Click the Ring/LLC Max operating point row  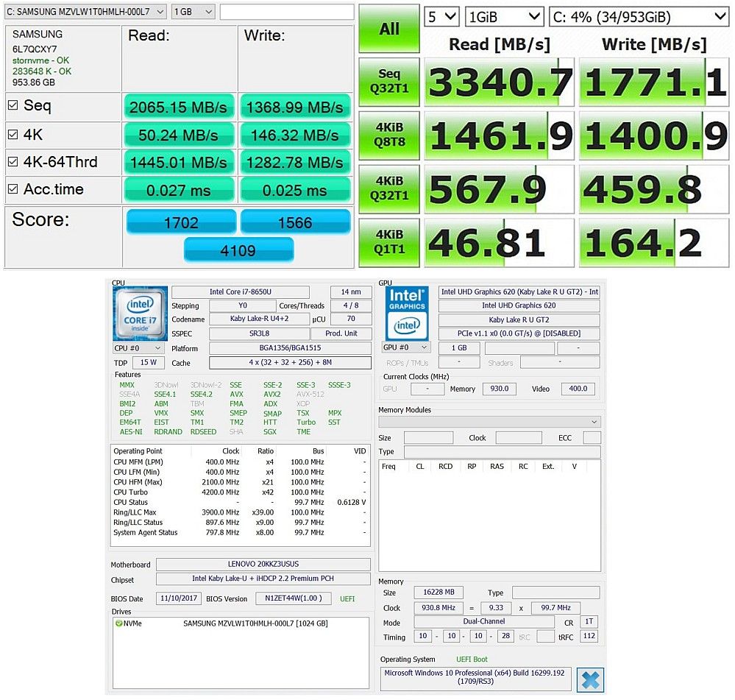(240, 512)
